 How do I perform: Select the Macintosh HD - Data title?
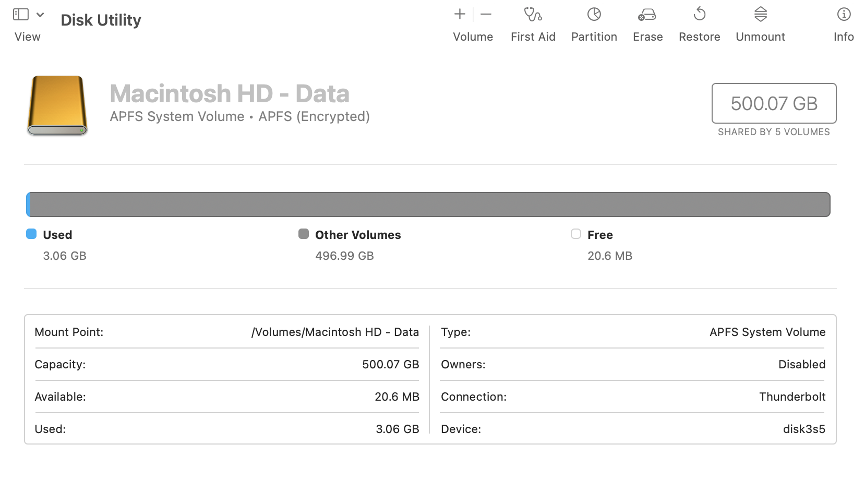230,94
